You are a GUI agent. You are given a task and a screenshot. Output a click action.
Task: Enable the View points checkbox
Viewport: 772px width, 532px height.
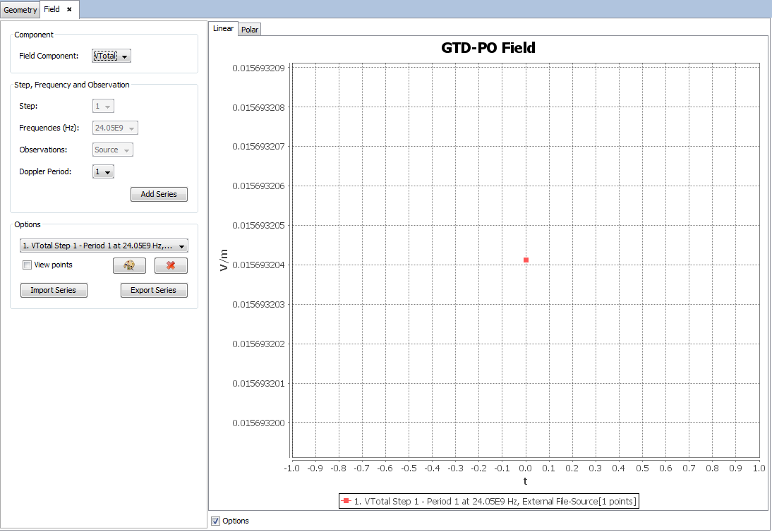point(28,265)
